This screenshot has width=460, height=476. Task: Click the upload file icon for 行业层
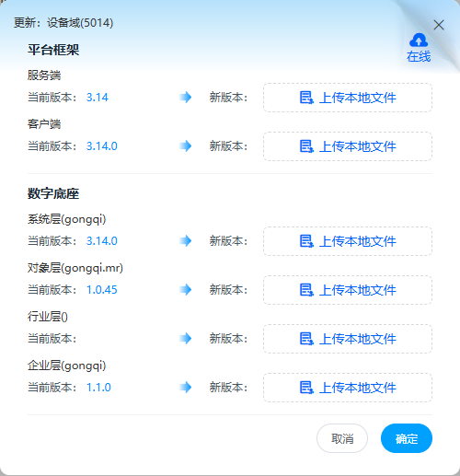[x=306, y=339]
